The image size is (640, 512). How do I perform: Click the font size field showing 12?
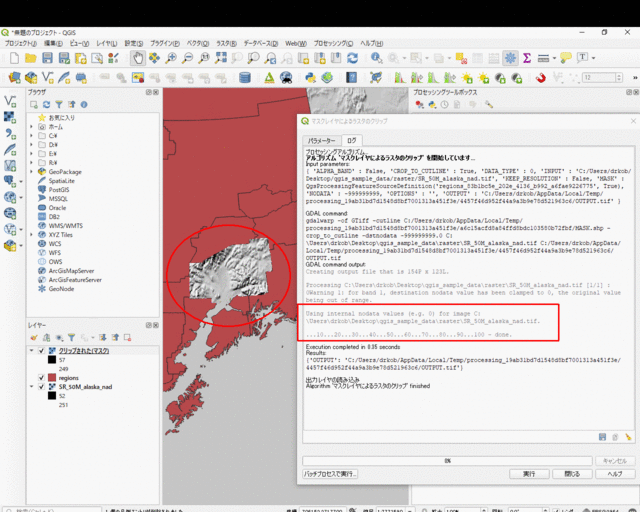tap(599, 77)
